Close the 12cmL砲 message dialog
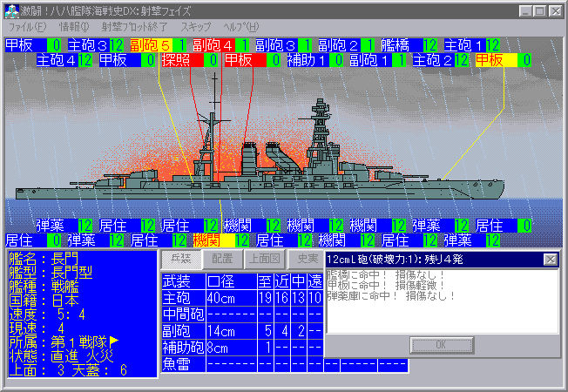This screenshot has width=568, height=392. (550, 259)
